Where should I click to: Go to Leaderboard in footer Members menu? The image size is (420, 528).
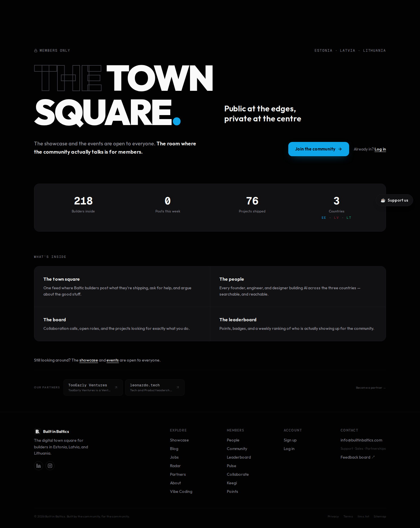click(239, 457)
